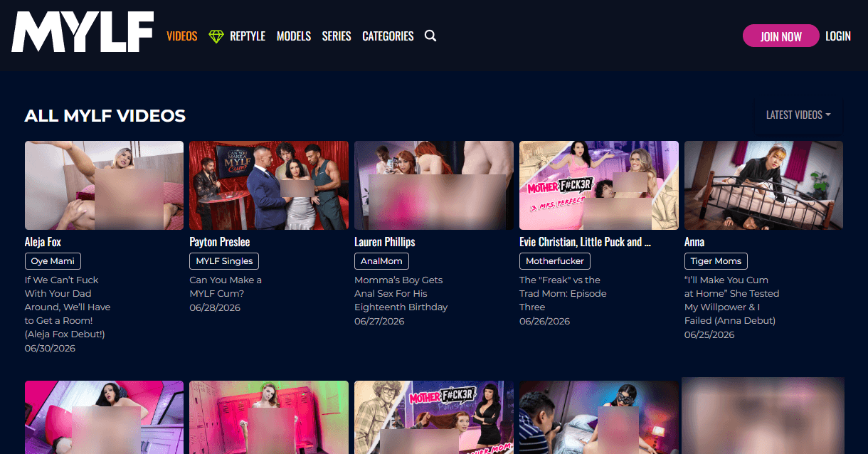
Task: Select the AnalMom series tag
Action: point(381,261)
